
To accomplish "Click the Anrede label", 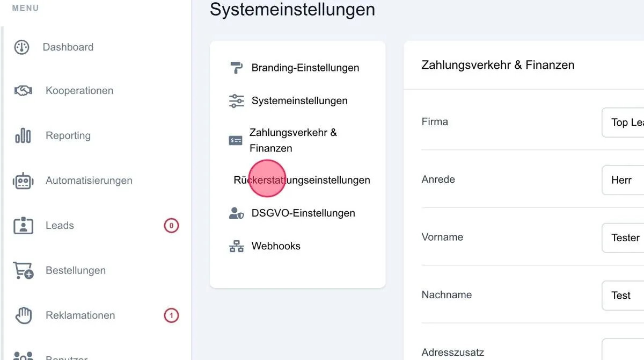I will (x=438, y=179).
